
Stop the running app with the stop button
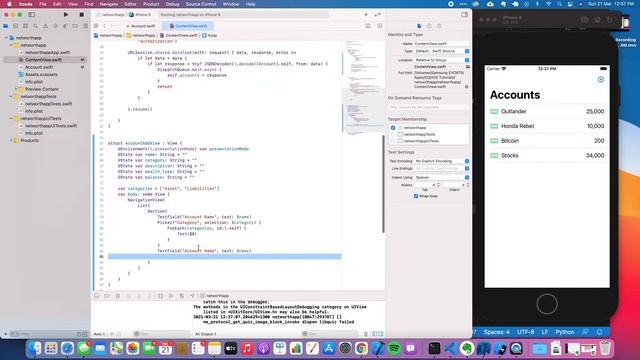[x=81, y=15]
